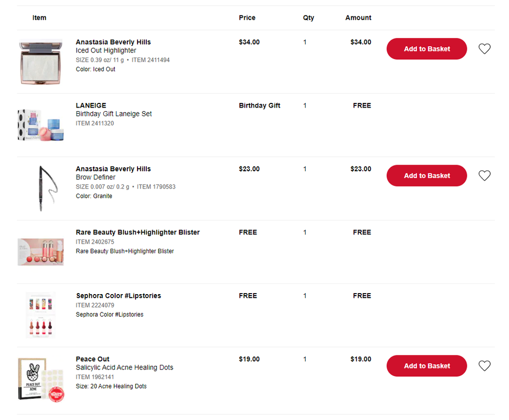Click the heart icon next to Brow Definer

click(484, 175)
